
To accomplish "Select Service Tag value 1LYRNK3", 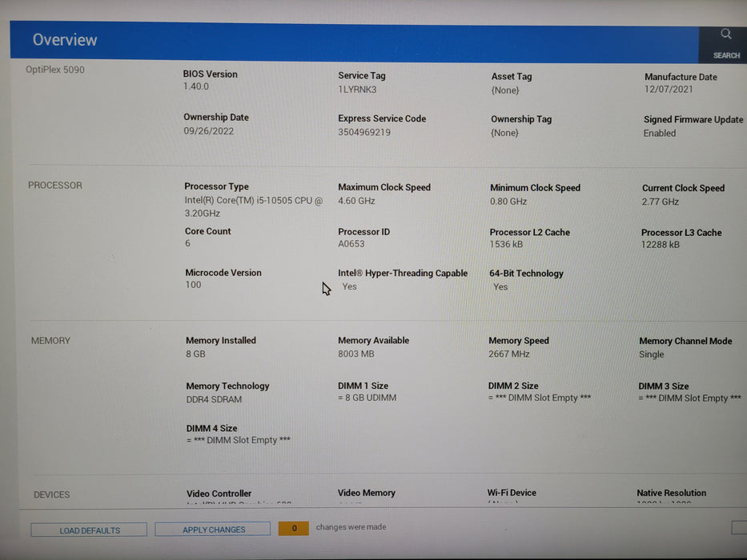I will [357, 89].
